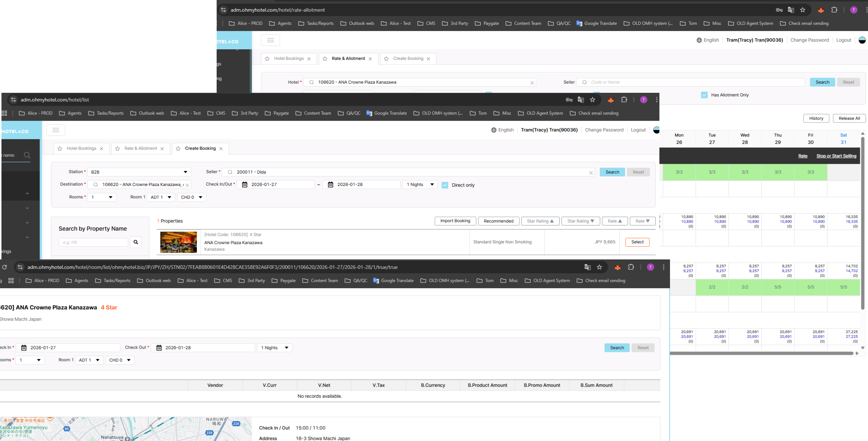Toggle the Direct only checkbox

click(445, 185)
